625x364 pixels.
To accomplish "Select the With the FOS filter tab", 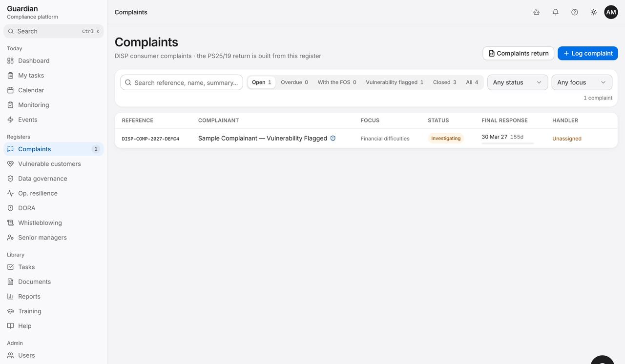I will pos(337,82).
